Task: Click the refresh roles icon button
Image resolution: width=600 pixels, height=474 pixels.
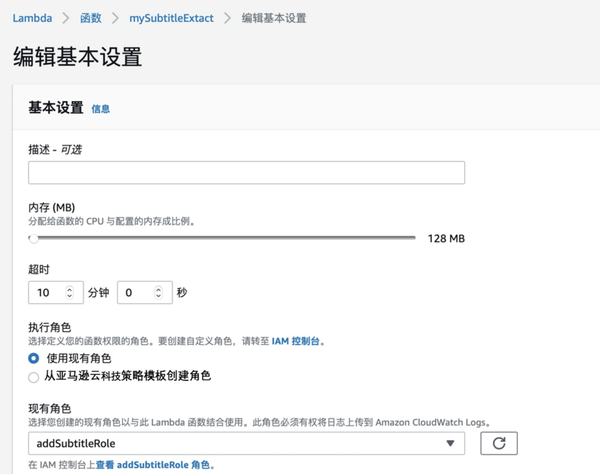Action: click(499, 443)
